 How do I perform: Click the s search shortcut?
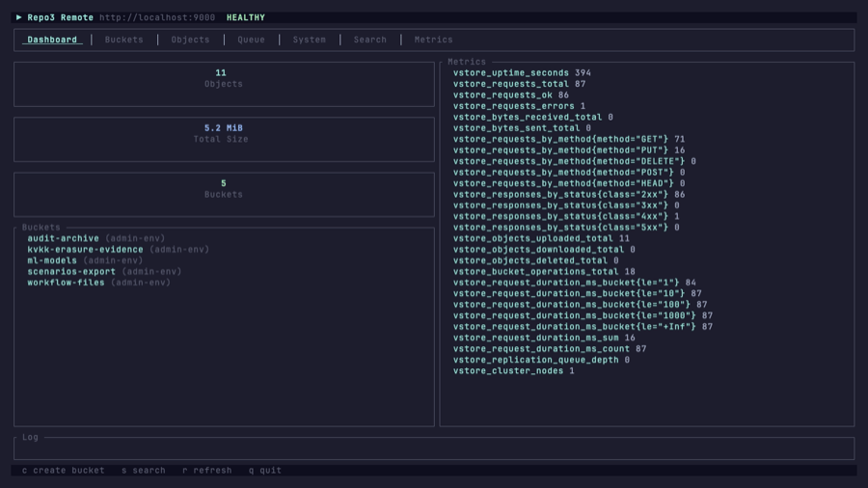(144, 471)
